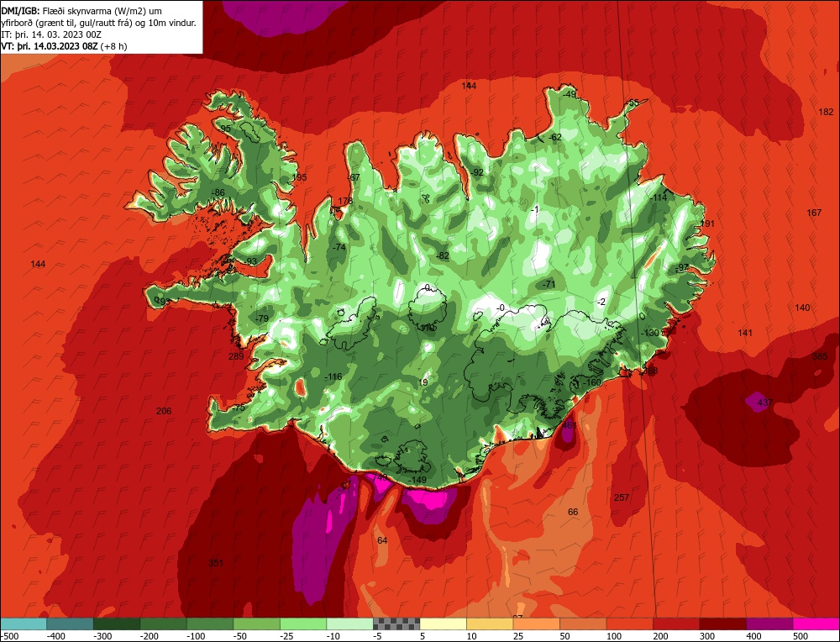Click the map value -149 near the south coast
The image size is (840, 642).
[417, 480]
